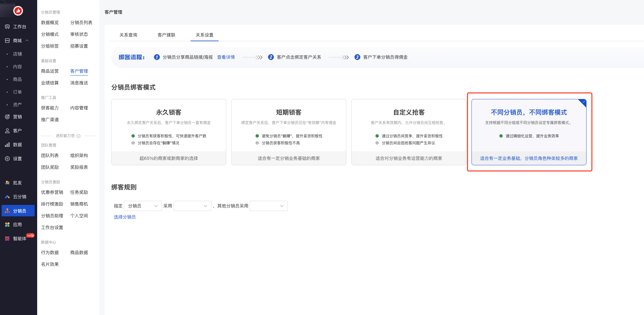Viewport: 644px width, 315px height.
Task: Open 优惠券营销 menu item
Action: (52, 192)
